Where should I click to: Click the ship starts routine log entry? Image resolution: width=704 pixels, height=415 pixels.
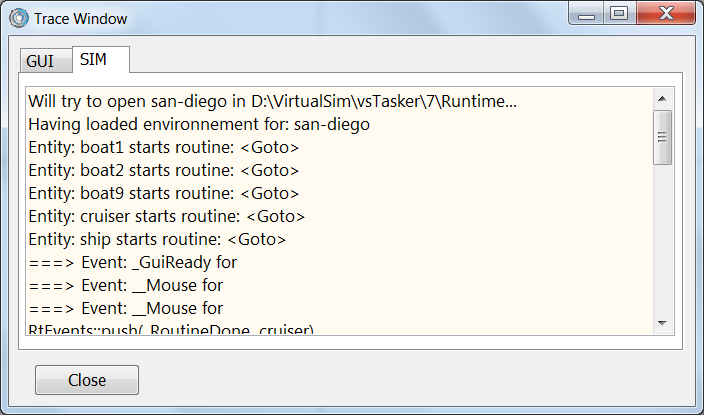pos(157,239)
